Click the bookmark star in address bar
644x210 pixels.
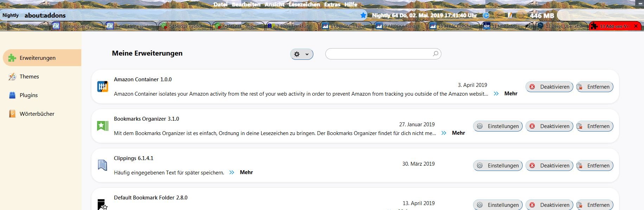click(x=363, y=15)
